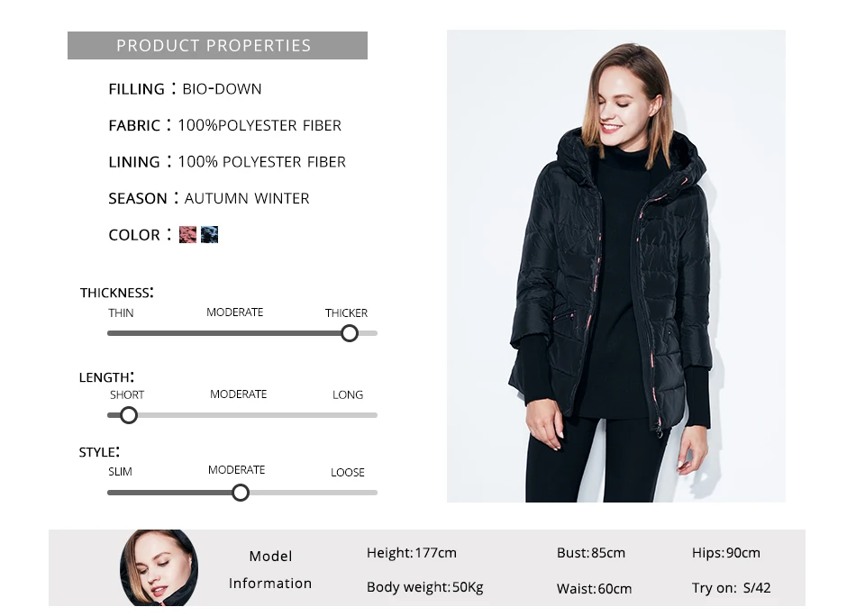Click the FILLING: BIO-DOWN property line
Viewport: 856px width, 616px height.
click(x=185, y=88)
